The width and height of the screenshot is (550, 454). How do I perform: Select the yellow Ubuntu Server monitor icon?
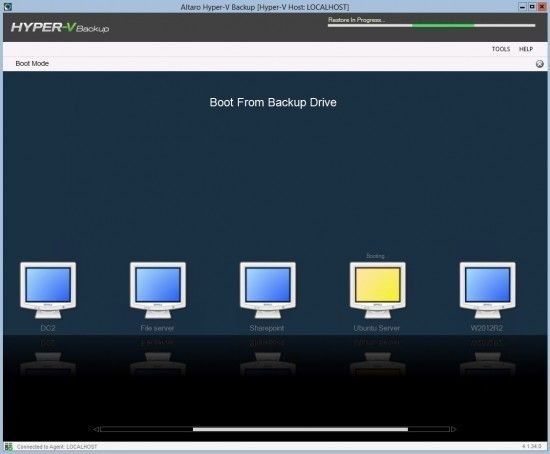378,290
